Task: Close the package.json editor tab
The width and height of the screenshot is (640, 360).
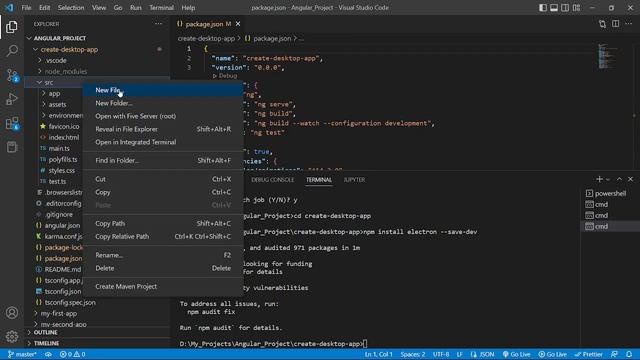Action: pyautogui.click(x=238, y=24)
